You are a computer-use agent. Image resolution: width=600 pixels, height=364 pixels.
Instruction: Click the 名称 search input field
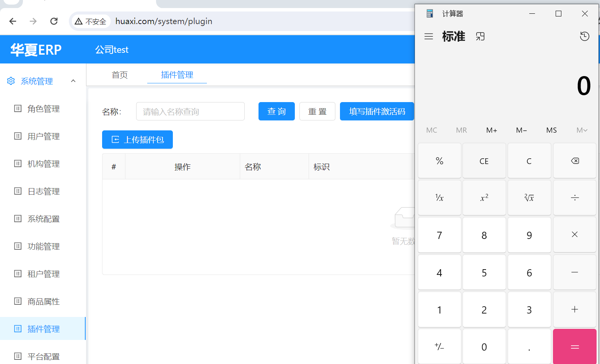point(190,111)
